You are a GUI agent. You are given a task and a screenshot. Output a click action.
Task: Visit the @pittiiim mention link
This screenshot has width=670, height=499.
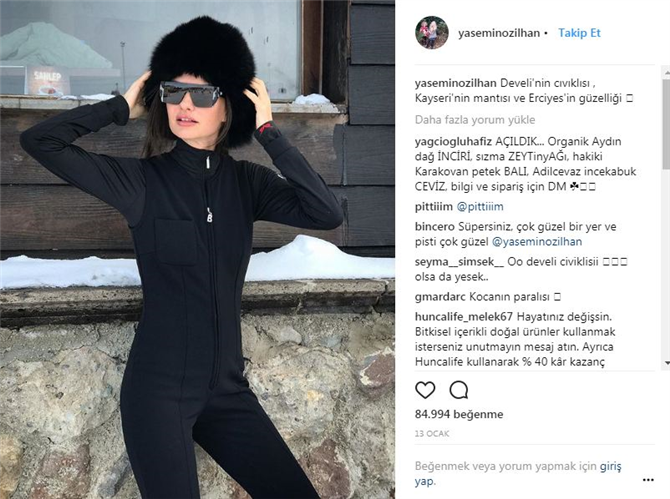480,207
